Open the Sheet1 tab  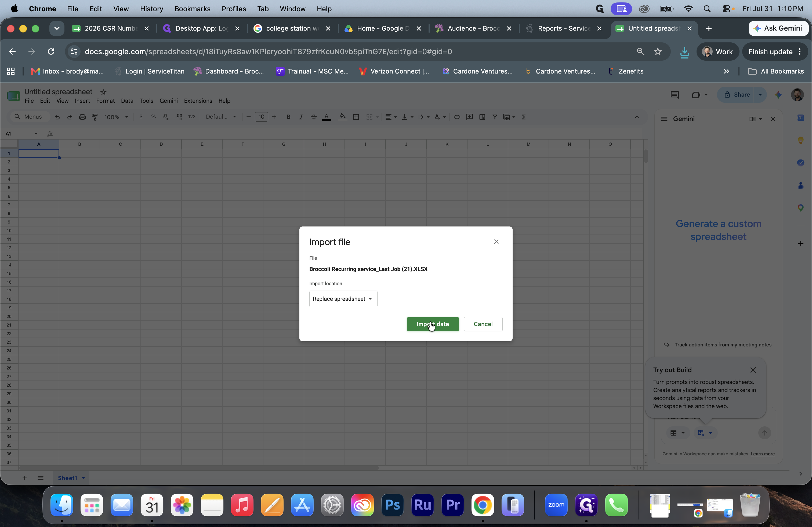pos(71,478)
